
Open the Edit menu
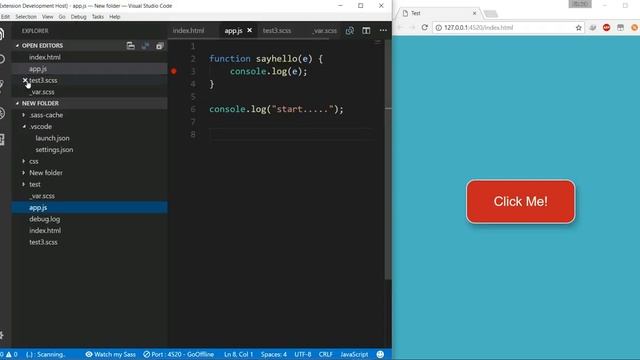(5, 17)
